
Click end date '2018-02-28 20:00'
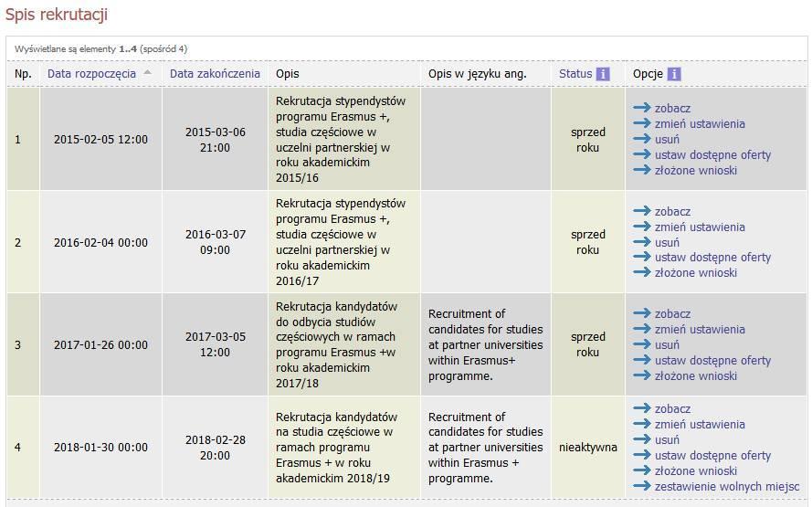(215, 448)
